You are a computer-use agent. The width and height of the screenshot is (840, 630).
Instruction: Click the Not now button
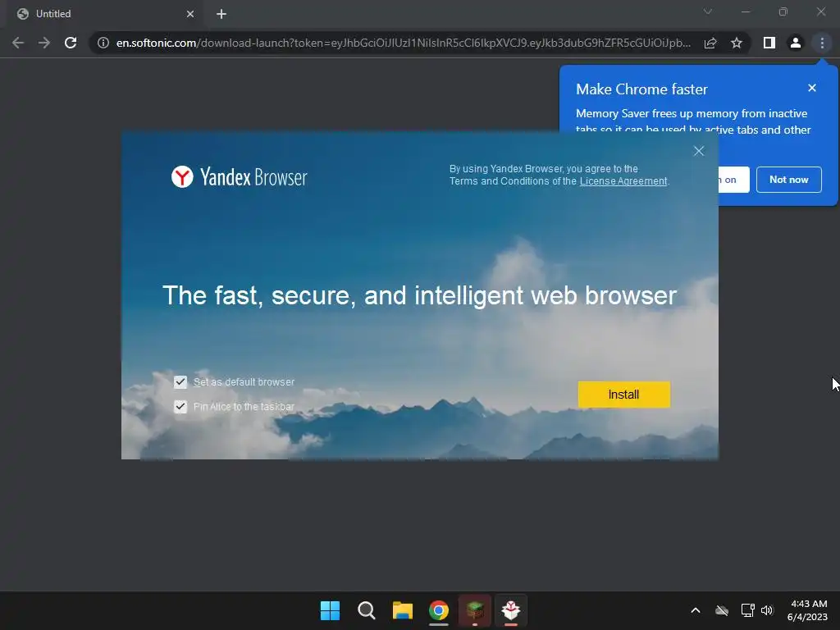pos(788,180)
